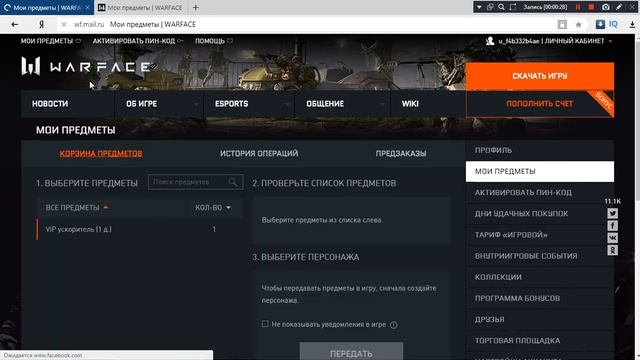Click the recorder region selection icon

coord(513,7)
